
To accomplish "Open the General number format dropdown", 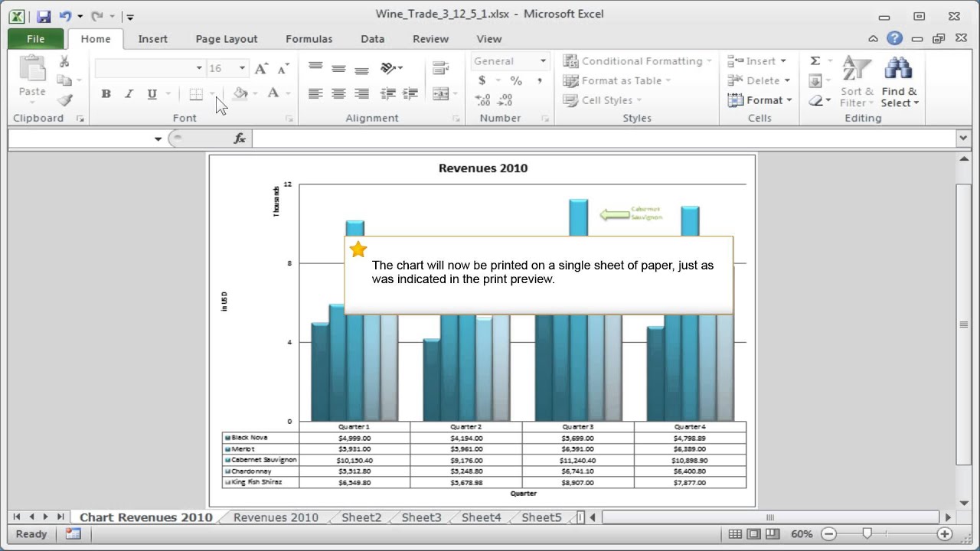I will pyautogui.click(x=543, y=61).
